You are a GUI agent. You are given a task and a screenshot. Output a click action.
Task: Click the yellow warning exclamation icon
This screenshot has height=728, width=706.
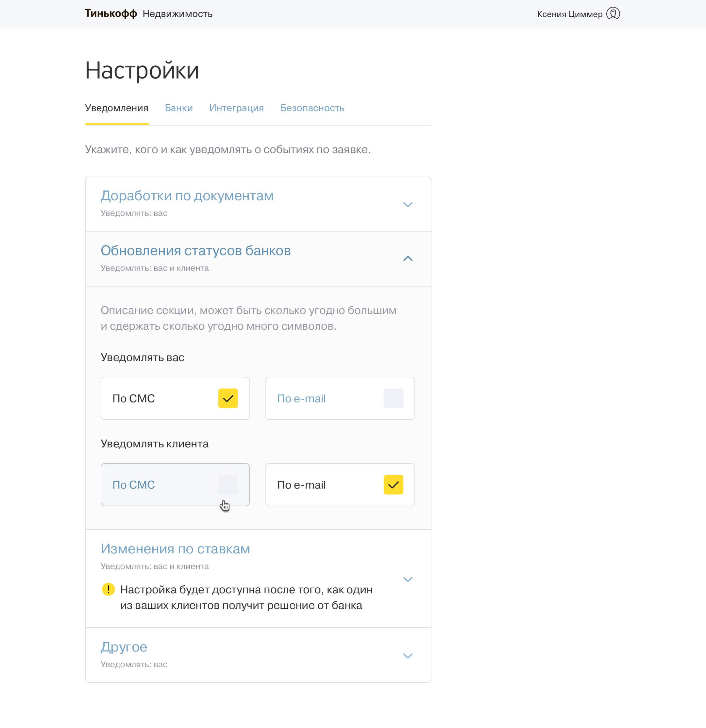click(108, 589)
